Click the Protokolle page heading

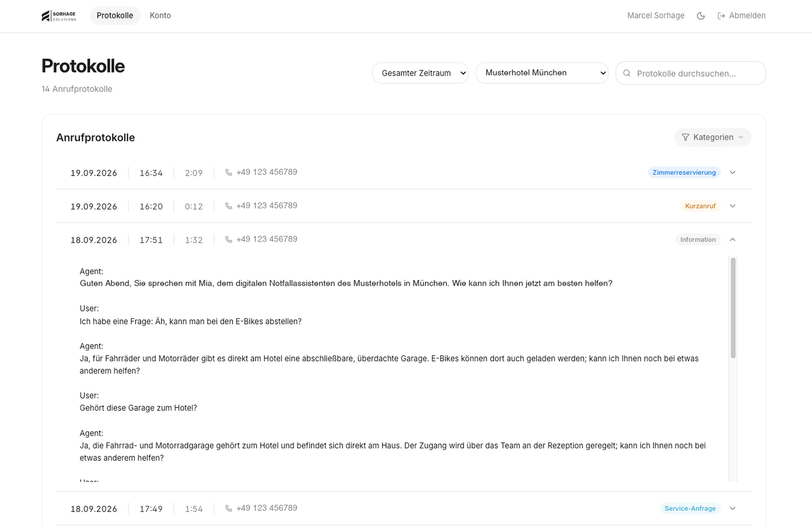click(83, 66)
